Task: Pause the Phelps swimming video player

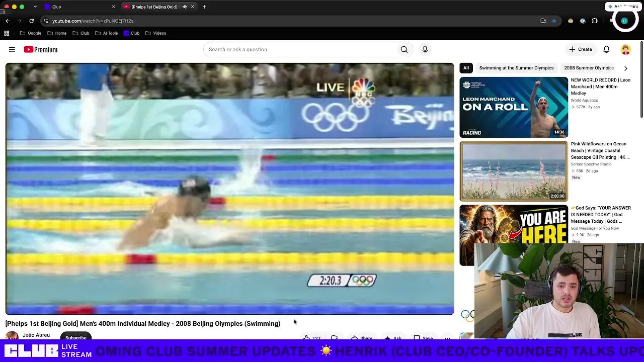Action: point(229,189)
